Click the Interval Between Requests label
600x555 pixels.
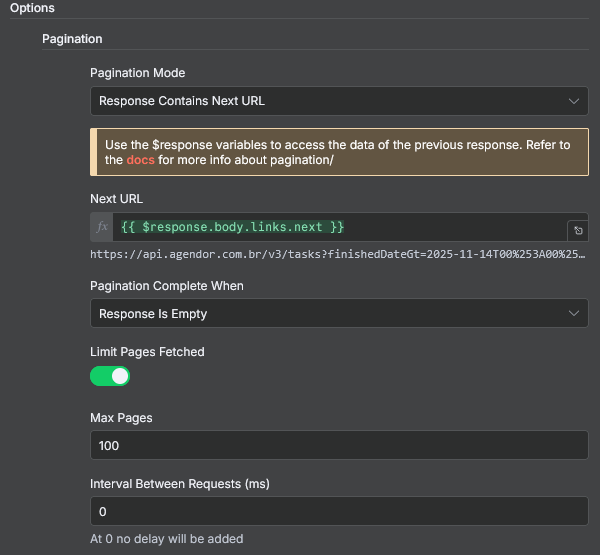pyautogui.click(x=180, y=483)
